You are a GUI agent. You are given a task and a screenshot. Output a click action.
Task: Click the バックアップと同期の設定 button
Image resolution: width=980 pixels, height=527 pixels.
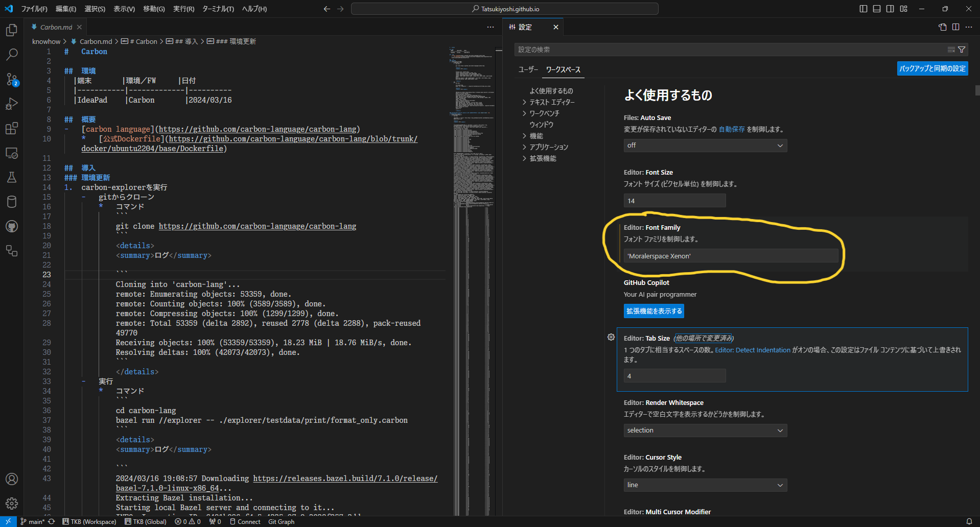932,68
